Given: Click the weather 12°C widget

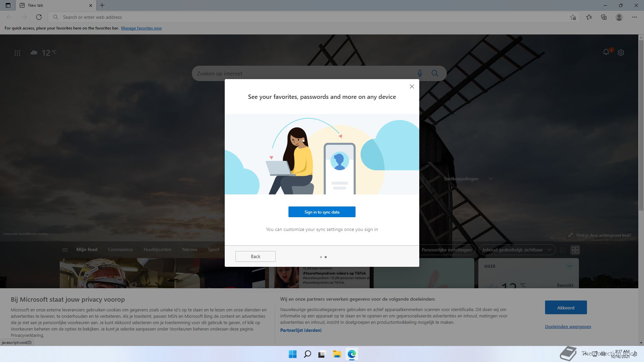Looking at the screenshot, I should (x=44, y=53).
